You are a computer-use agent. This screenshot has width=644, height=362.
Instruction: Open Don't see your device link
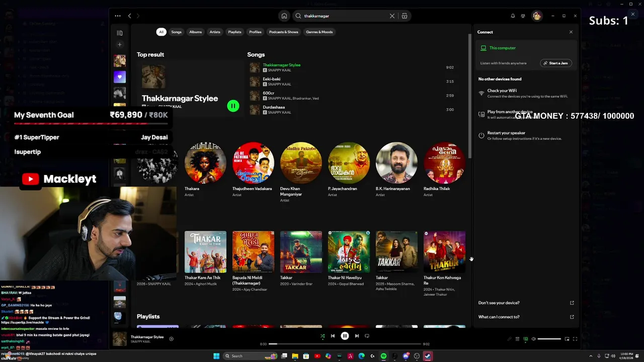(526, 303)
